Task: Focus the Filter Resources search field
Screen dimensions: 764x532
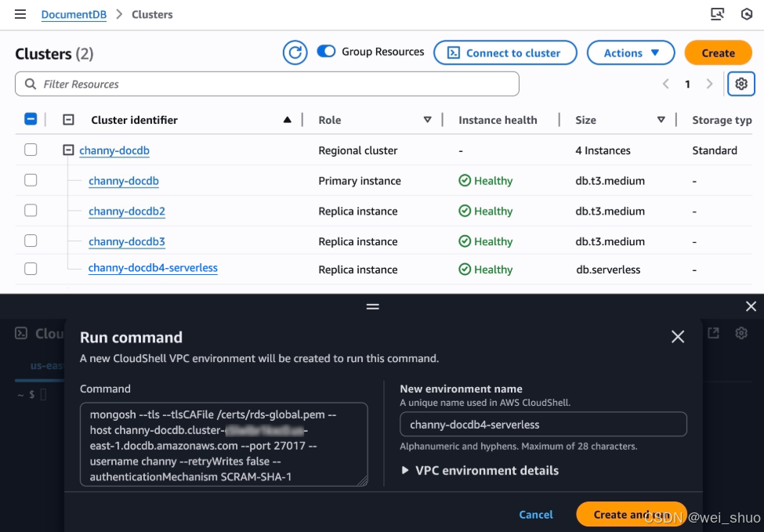Action: click(x=267, y=84)
